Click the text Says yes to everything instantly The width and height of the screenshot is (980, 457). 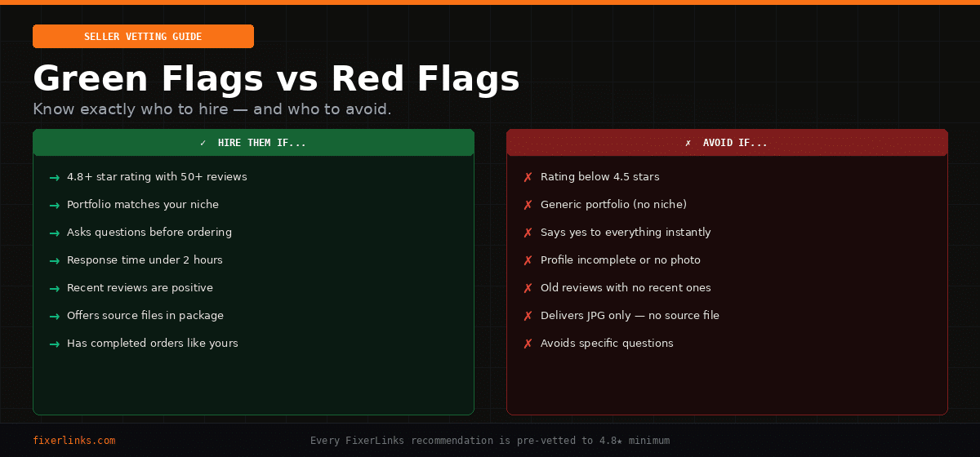626,233
